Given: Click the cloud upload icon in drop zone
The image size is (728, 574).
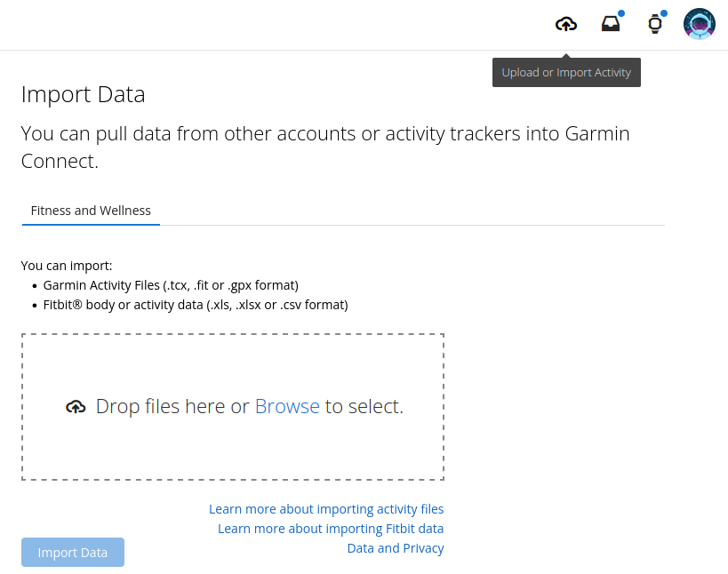Looking at the screenshot, I should tap(76, 407).
